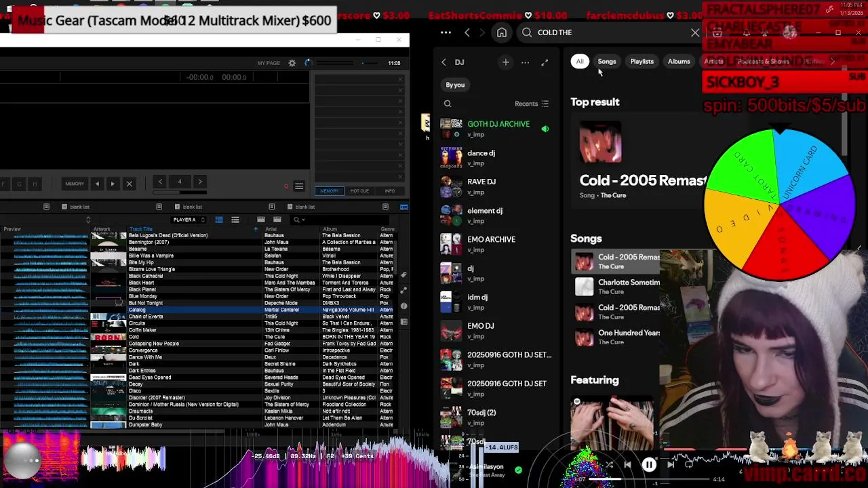Open rekordbox track search filter dropdown

point(298,220)
